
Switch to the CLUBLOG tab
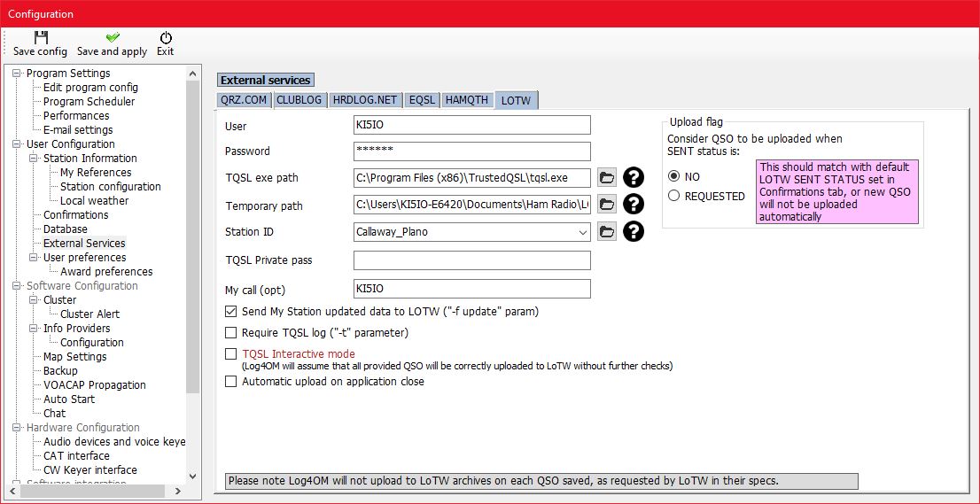tap(299, 100)
